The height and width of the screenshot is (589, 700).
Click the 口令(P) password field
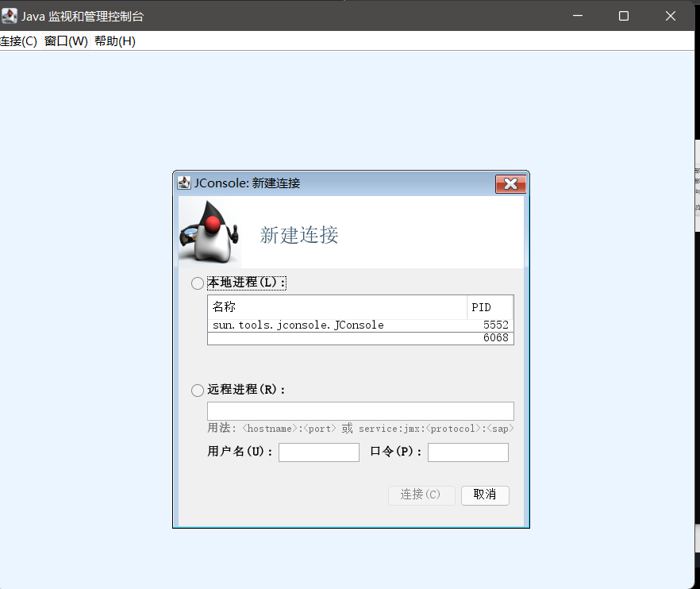click(468, 452)
